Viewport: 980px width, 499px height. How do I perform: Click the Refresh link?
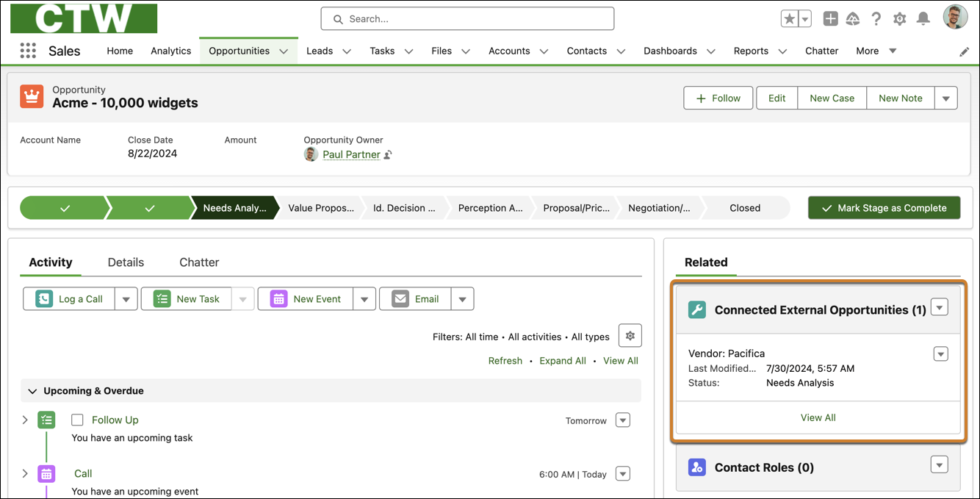pos(505,361)
